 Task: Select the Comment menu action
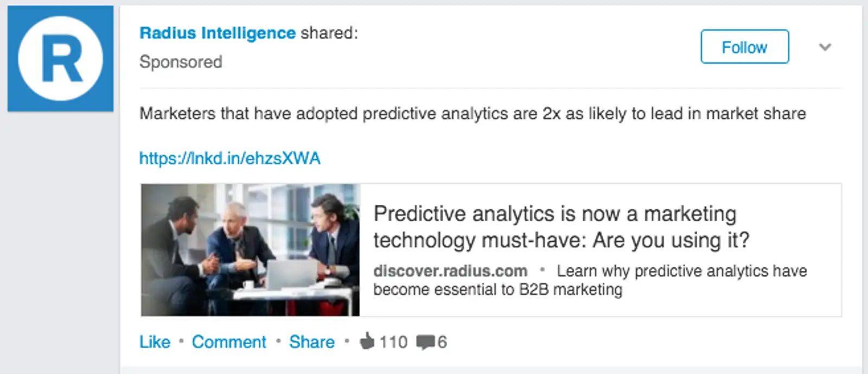pos(228,342)
